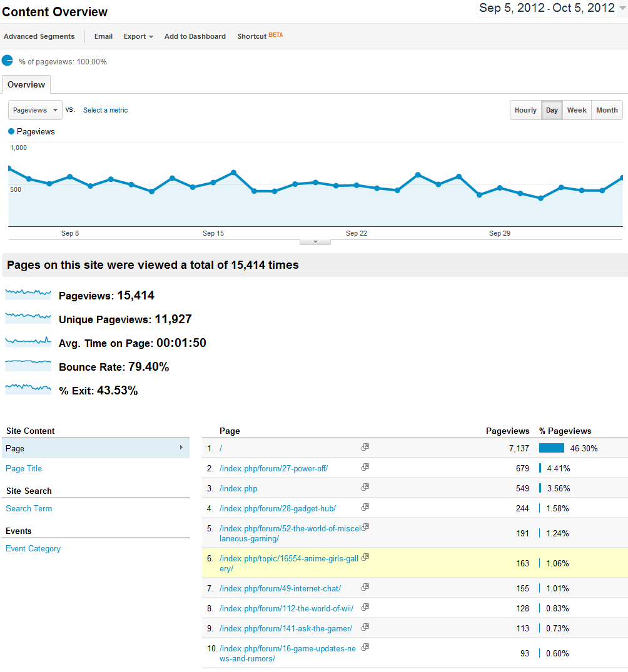Click the pageviews percentage pie icon

(8, 61)
